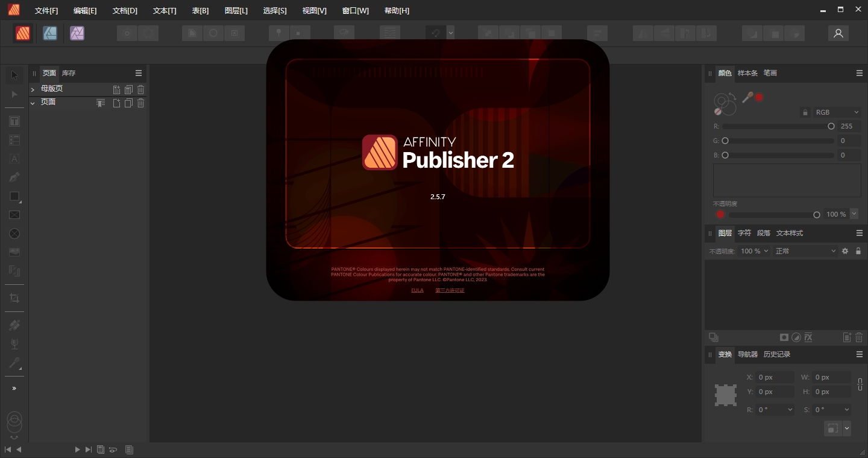Open the rotation R dropdown

(776, 409)
